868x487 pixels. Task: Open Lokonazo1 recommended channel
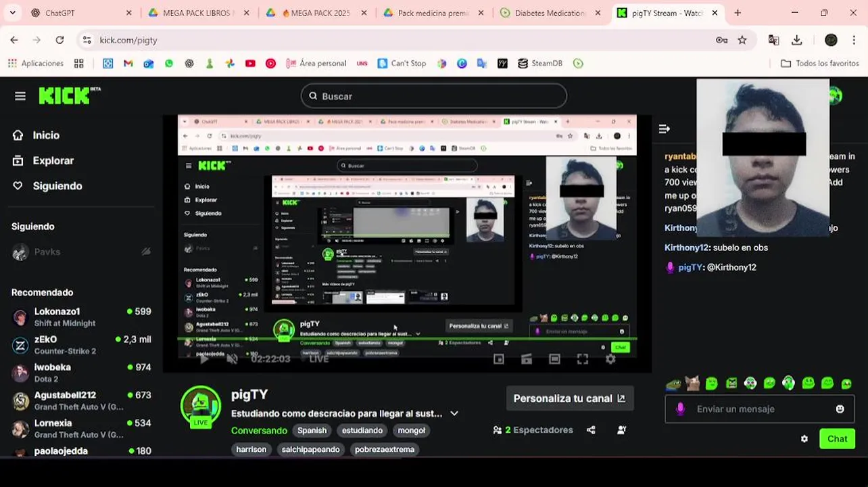click(81, 317)
